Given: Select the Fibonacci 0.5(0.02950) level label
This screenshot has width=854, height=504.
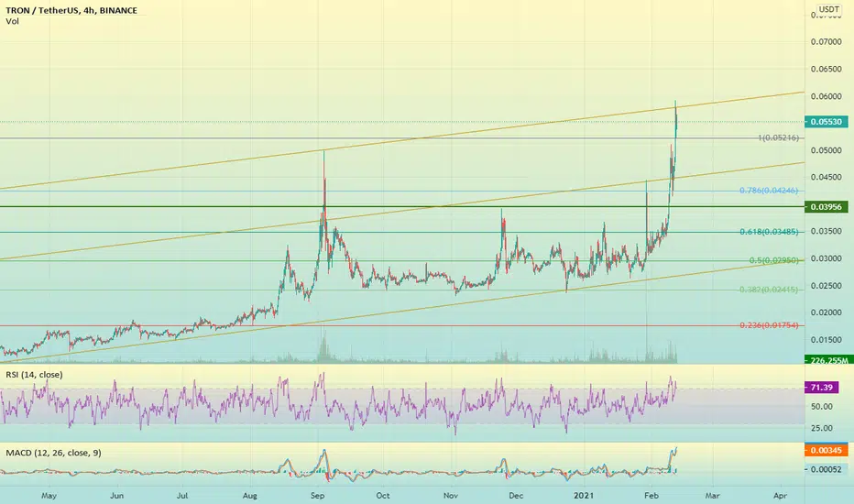Looking at the screenshot, I should point(774,260).
